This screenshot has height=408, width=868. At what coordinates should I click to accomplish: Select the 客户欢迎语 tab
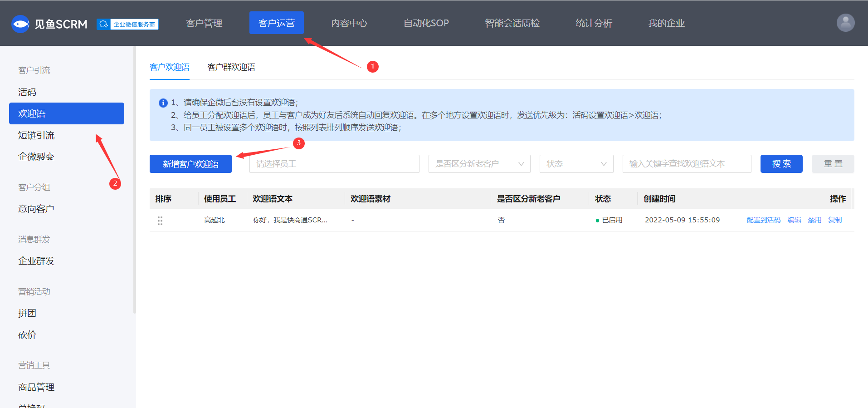(x=170, y=67)
